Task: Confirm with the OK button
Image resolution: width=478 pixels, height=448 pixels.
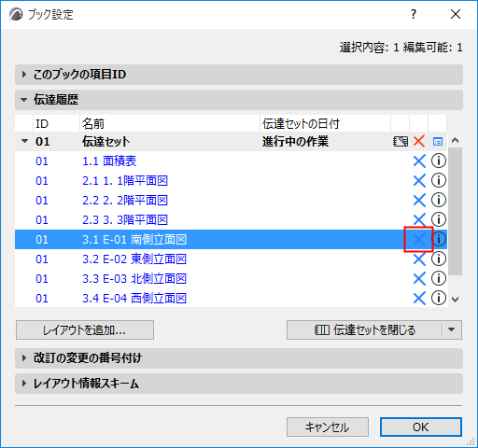Action: 421,427
